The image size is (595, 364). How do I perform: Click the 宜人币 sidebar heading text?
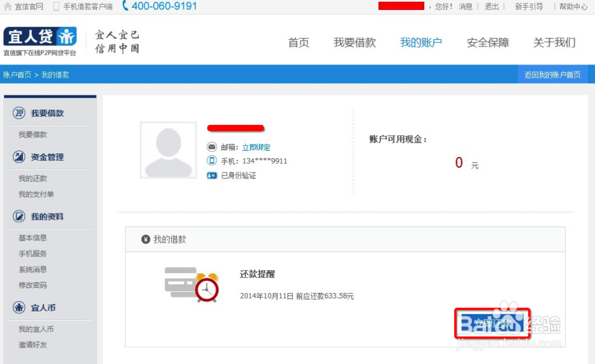coord(43,307)
